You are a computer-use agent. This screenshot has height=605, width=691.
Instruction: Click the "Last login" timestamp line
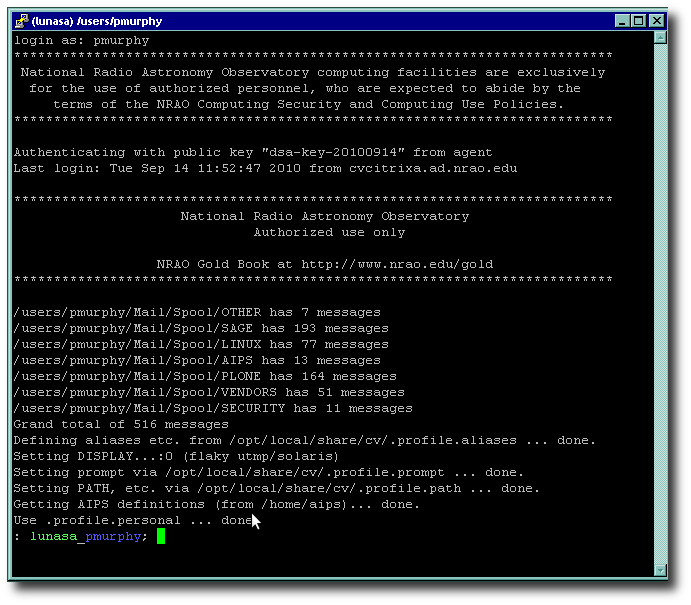(265, 168)
